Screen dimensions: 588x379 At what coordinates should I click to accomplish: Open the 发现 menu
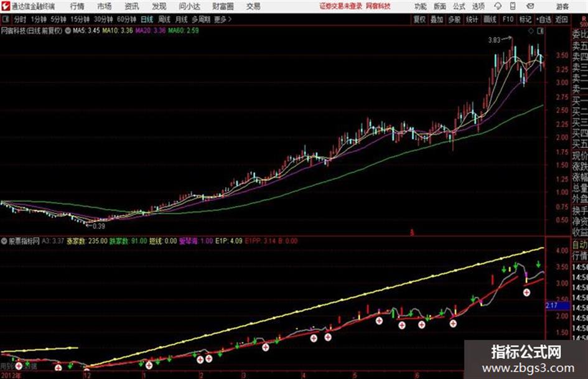point(159,6)
